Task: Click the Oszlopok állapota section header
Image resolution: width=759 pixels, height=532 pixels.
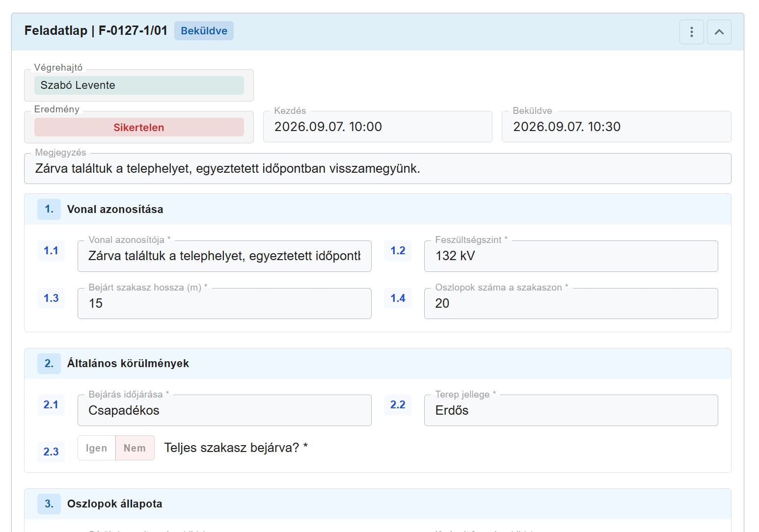Action: [x=378, y=504]
